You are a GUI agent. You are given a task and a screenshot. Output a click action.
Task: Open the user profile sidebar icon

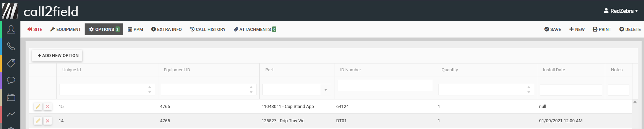[11, 30]
